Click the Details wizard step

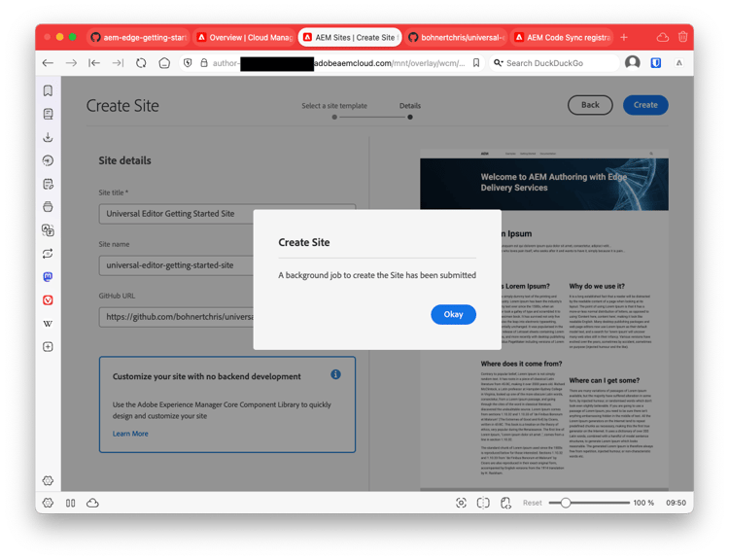[x=409, y=106]
